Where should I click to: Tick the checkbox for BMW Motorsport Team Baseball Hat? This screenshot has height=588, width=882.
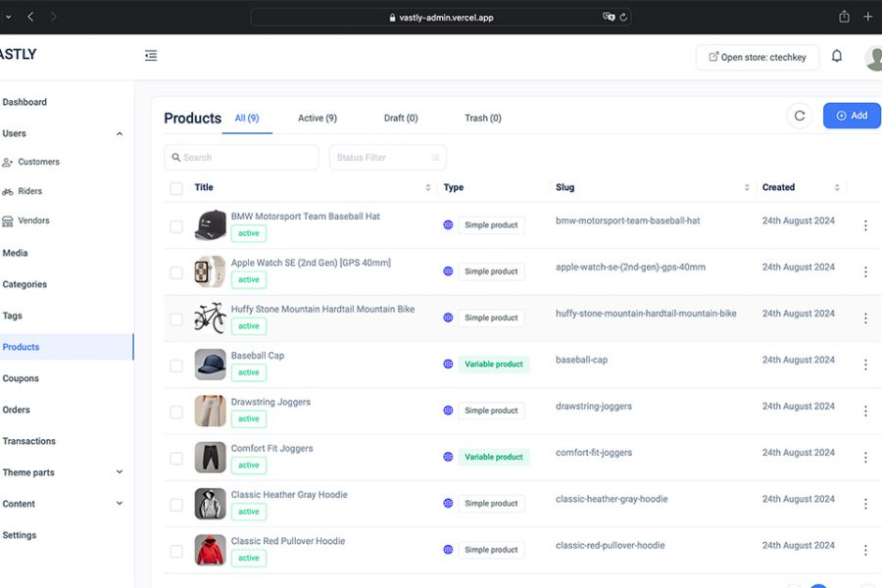click(x=176, y=226)
